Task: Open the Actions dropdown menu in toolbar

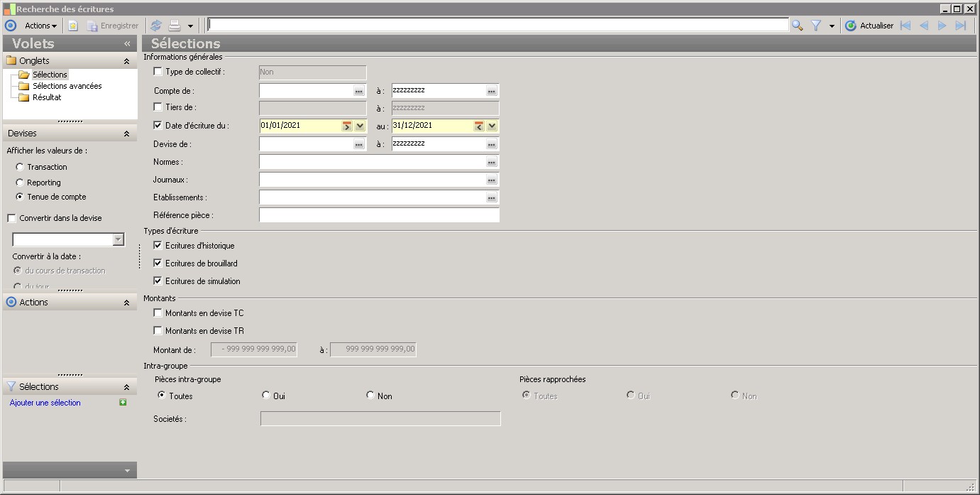Action: [x=40, y=26]
